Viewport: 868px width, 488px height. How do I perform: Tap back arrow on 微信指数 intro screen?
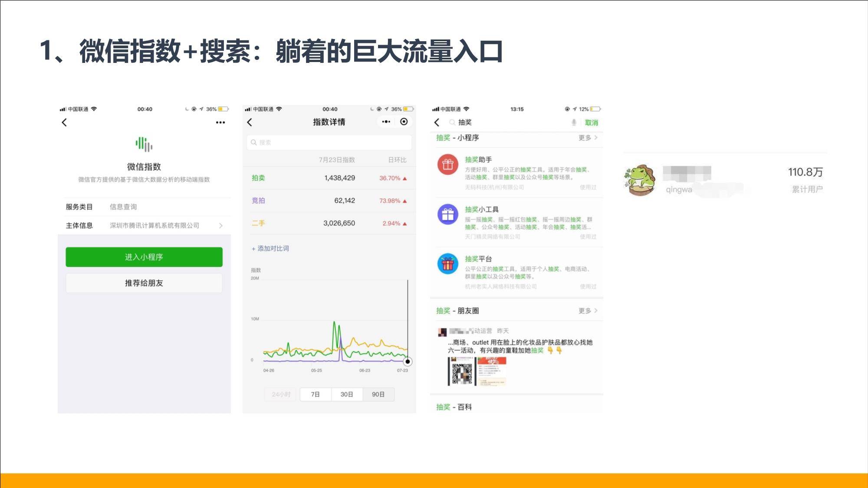click(64, 122)
